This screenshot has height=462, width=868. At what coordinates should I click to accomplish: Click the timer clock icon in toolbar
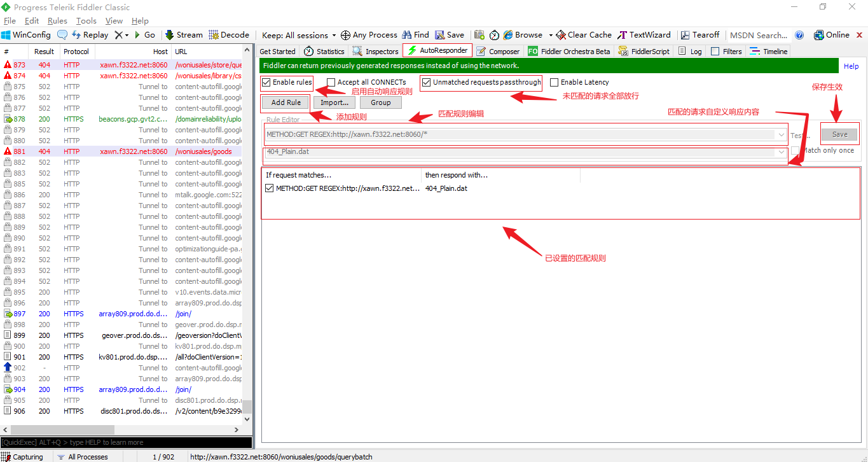494,35
